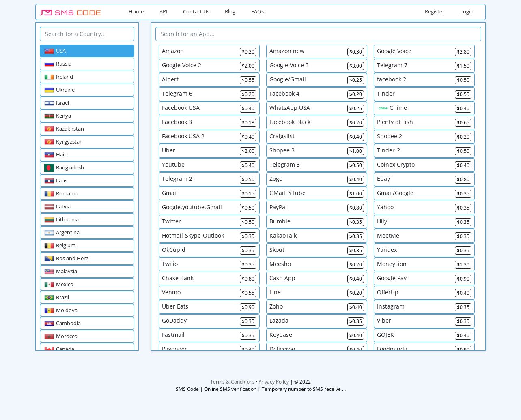521x420 pixels.
Task: Click the Latvia flag icon
Action: 49,207
